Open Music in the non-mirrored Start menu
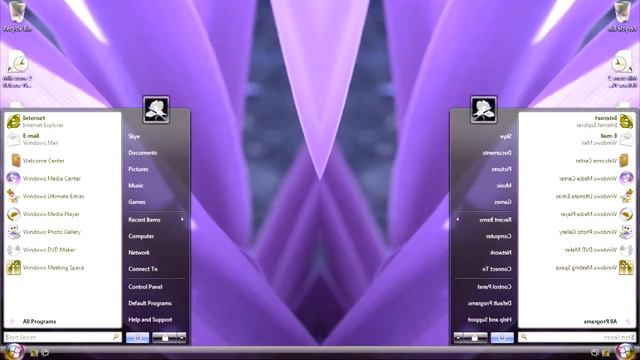 click(x=136, y=185)
